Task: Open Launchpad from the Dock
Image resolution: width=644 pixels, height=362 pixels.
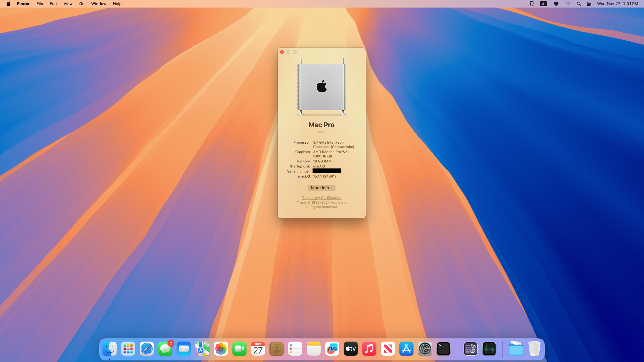Action: (128, 349)
